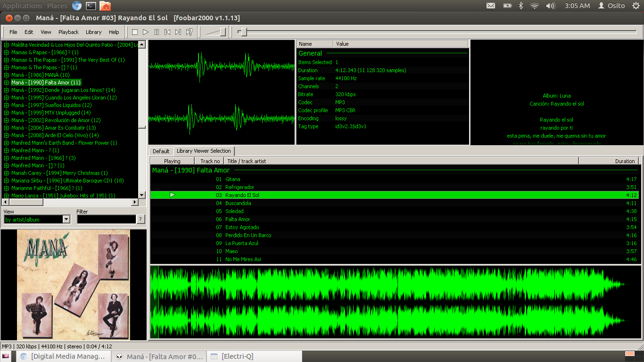Select track 04 Buscandola

pos(395,203)
